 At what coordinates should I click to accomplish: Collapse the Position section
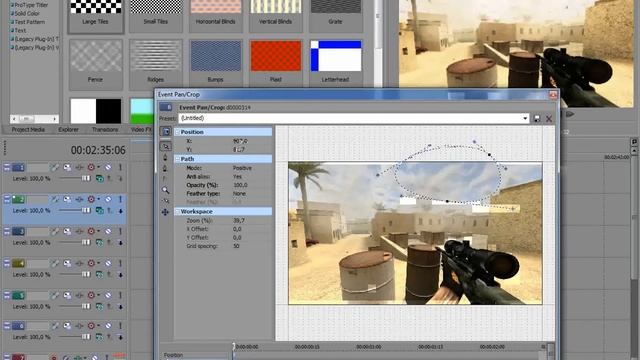tap(178, 132)
